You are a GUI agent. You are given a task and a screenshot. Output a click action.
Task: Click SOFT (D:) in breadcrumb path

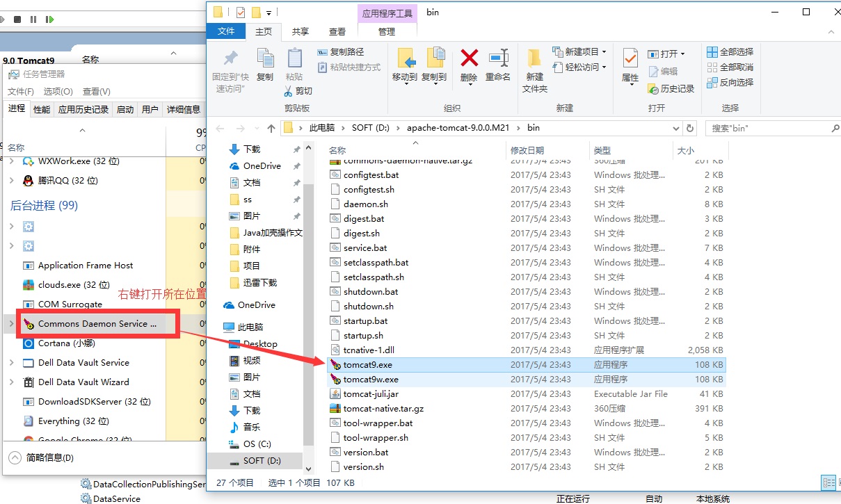[x=371, y=128]
